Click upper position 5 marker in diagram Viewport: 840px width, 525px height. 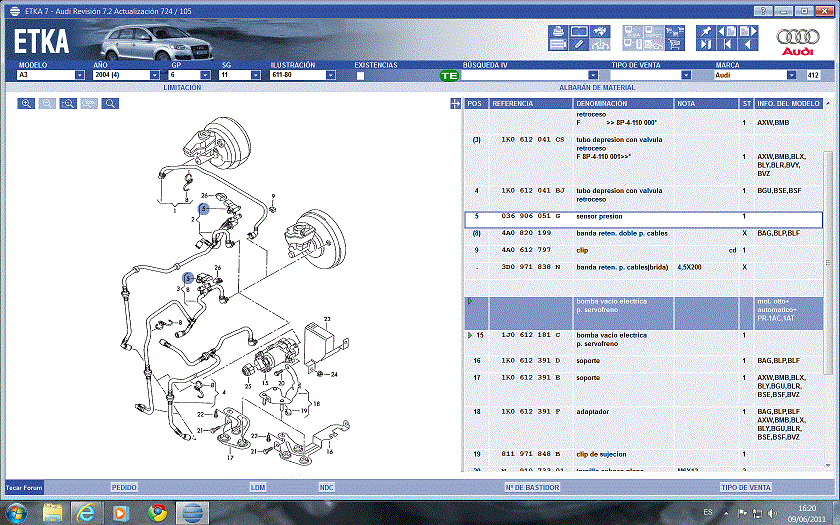pyautogui.click(x=204, y=209)
